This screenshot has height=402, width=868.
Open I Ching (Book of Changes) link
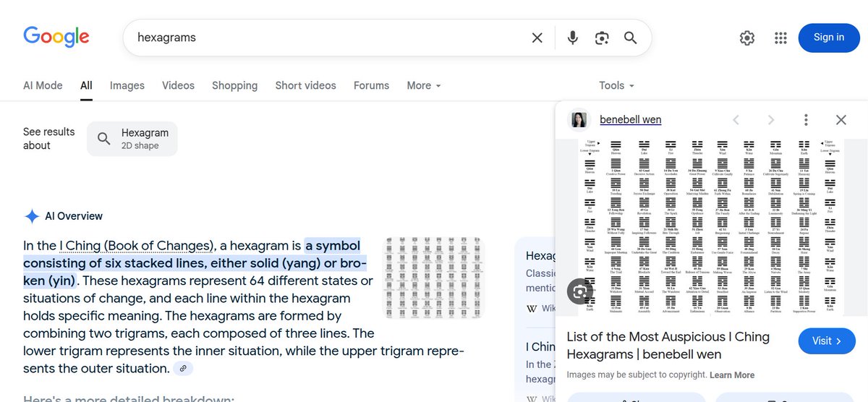point(137,245)
